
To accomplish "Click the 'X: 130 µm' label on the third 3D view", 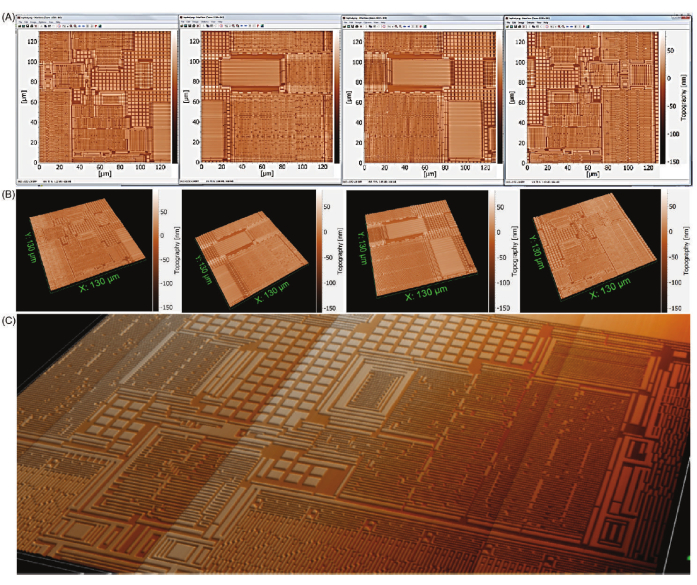I will [426, 292].
